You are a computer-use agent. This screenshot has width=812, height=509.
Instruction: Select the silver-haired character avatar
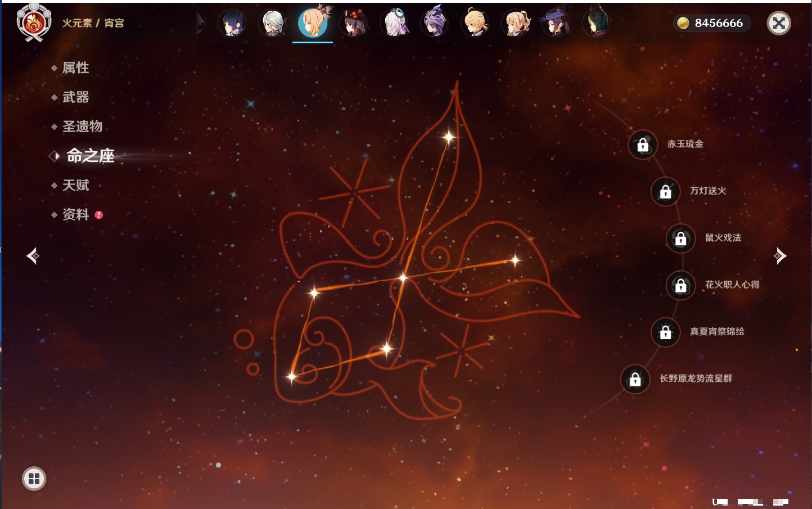point(272,24)
